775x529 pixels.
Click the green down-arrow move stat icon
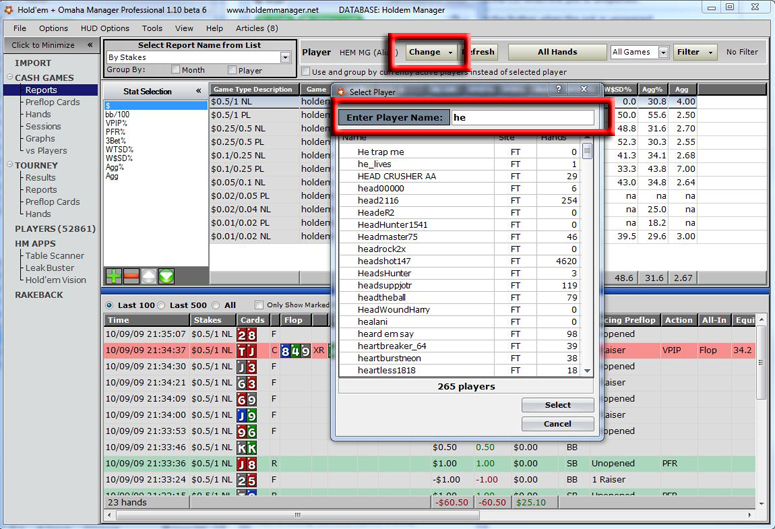pyautogui.click(x=167, y=276)
